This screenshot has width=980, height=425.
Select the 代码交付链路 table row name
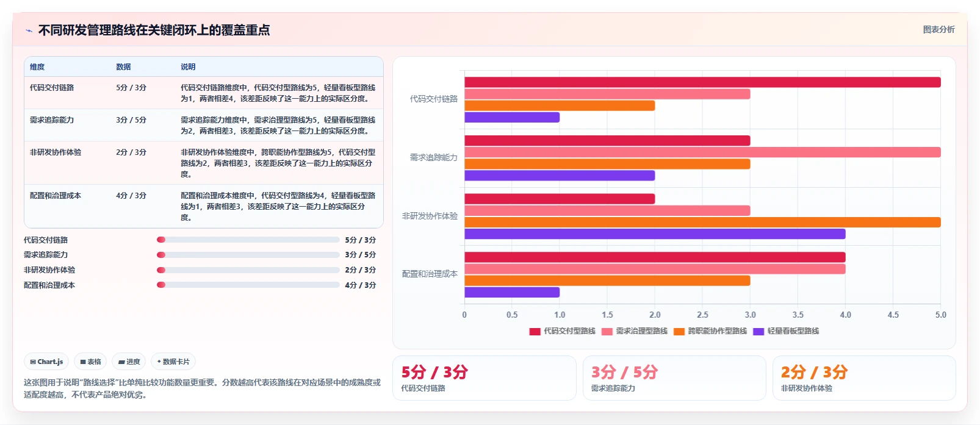pyautogui.click(x=52, y=88)
